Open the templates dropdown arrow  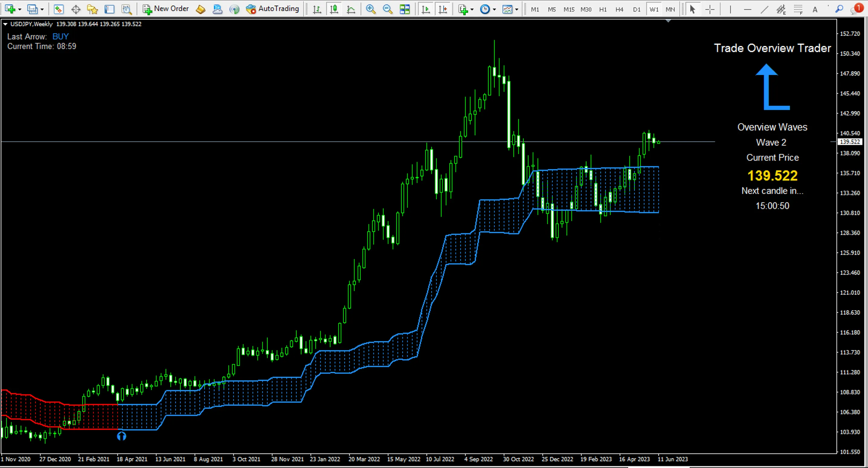click(x=516, y=9)
